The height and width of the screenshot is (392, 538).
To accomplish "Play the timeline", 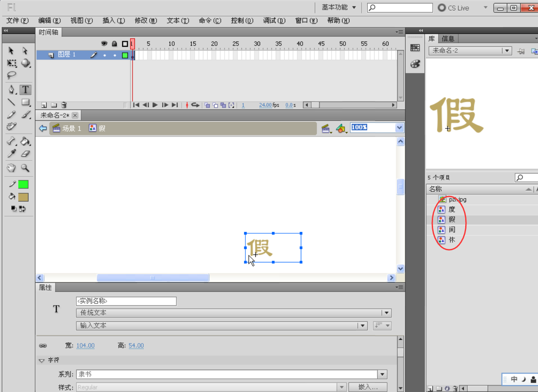I will pyautogui.click(x=155, y=105).
